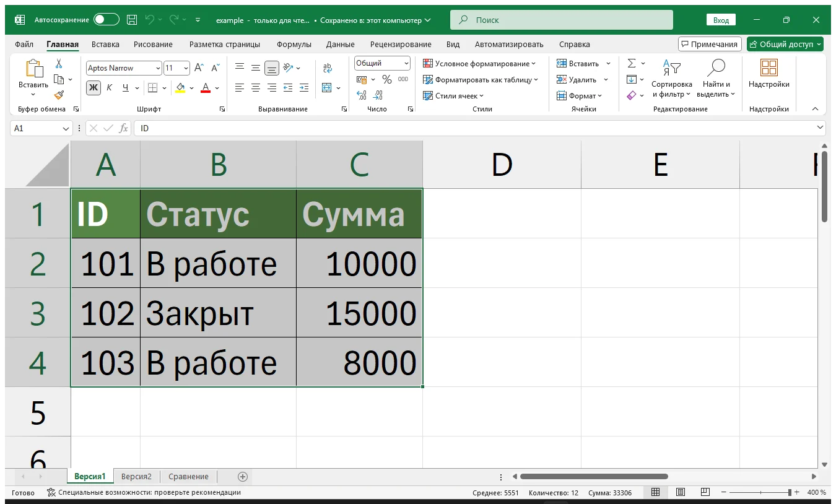Viewport: 836px width, 504px height.
Task: Click the Undo arrow icon
Action: click(x=149, y=20)
